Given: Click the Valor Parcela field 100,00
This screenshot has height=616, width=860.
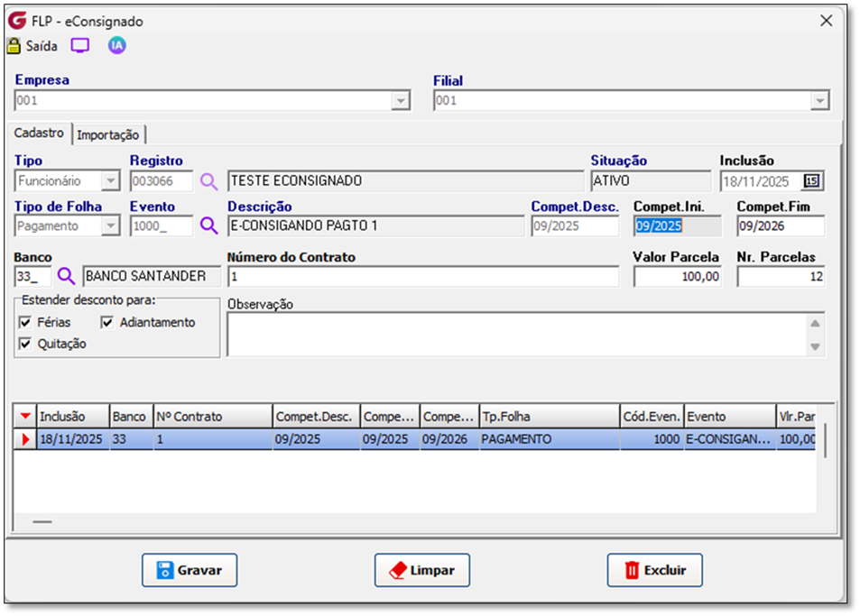Looking at the screenshot, I should pyautogui.click(x=678, y=276).
